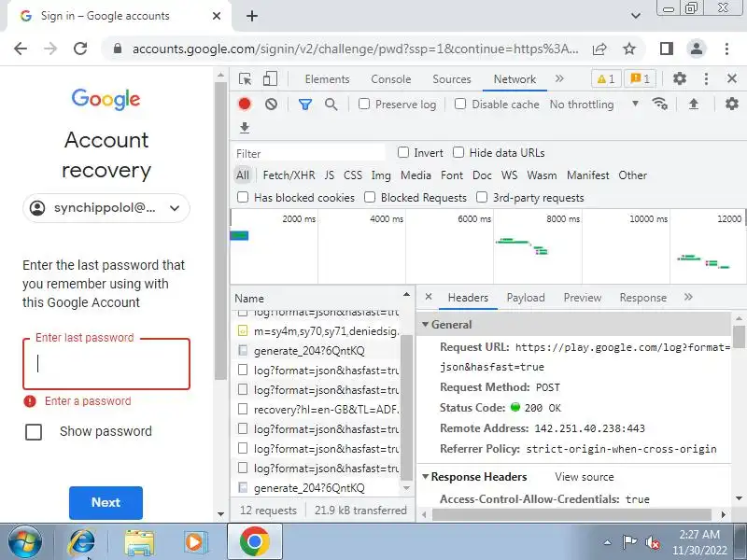Filter requests by JS type
The height and width of the screenshot is (560, 747).
click(x=330, y=175)
